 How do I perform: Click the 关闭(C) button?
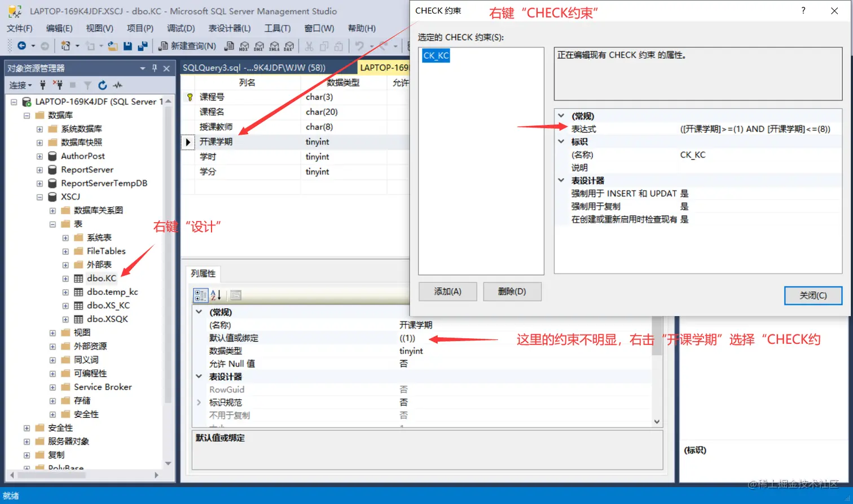click(813, 295)
